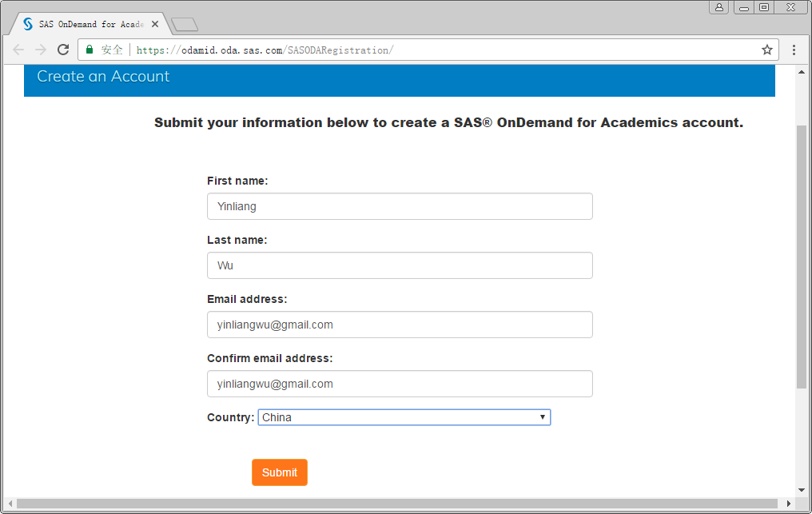This screenshot has height=514, width=812.
Task: Reload the registration page
Action: 62,49
